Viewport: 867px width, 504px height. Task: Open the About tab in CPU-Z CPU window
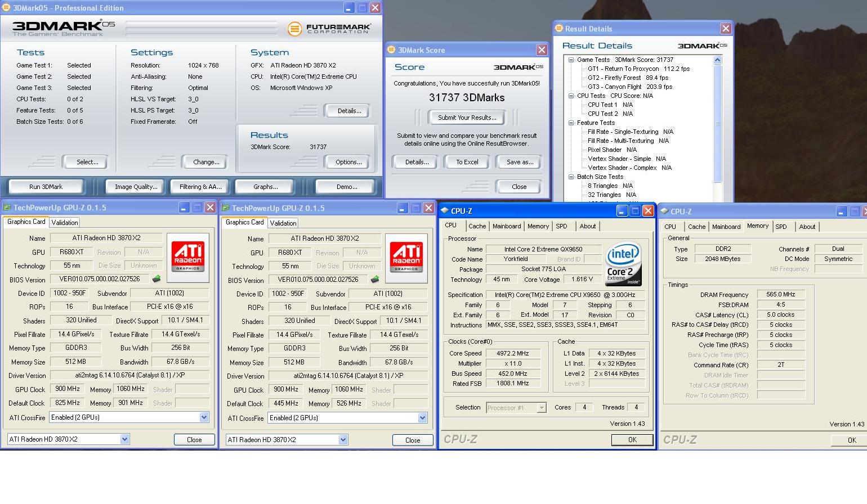(588, 226)
